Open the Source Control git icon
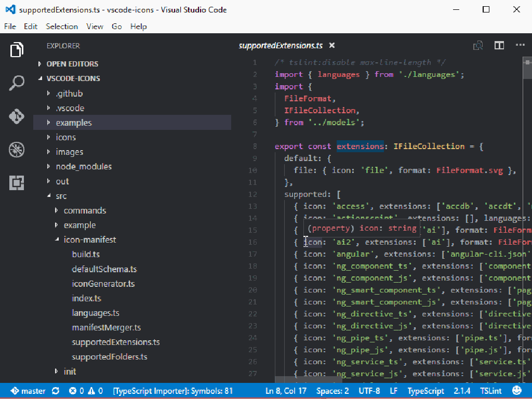Screen dimensions: 532x399 point(17,116)
